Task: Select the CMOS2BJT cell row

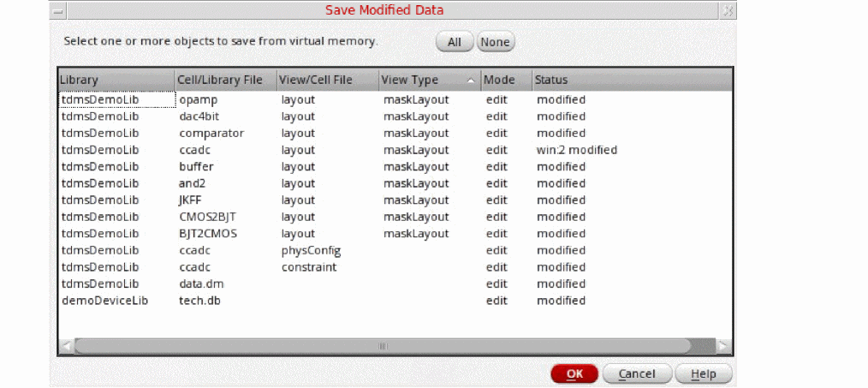Action: (395, 217)
